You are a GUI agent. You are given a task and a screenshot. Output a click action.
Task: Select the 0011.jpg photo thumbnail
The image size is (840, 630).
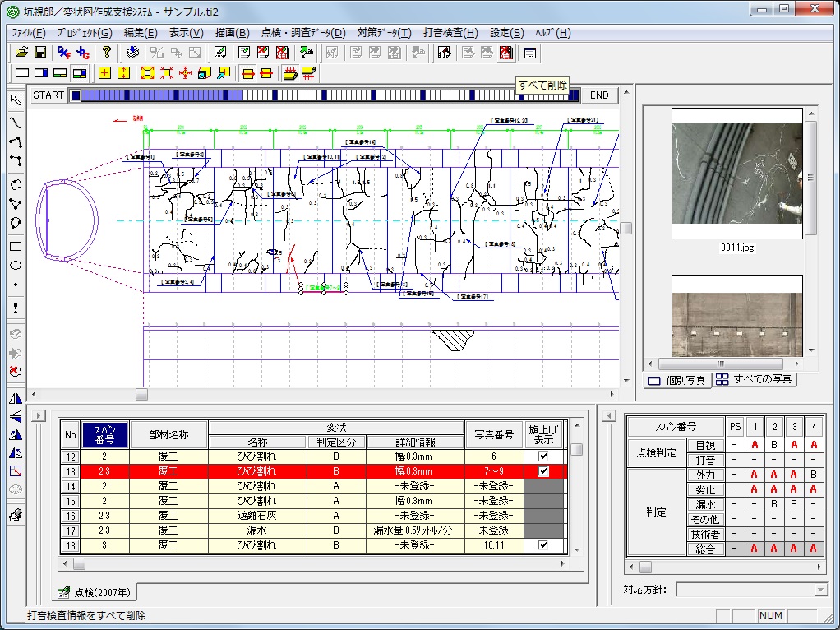click(x=736, y=173)
